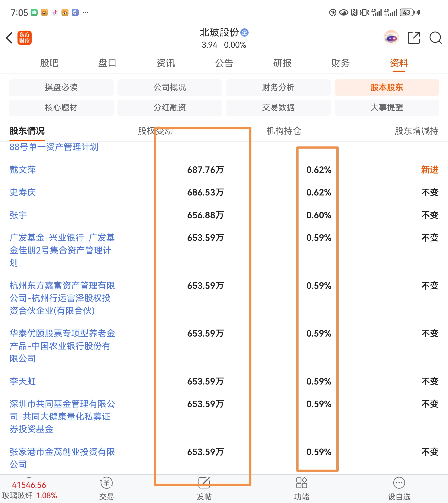Open the 财务分析 section
The width and height of the screenshot is (448, 503).
(x=278, y=87)
